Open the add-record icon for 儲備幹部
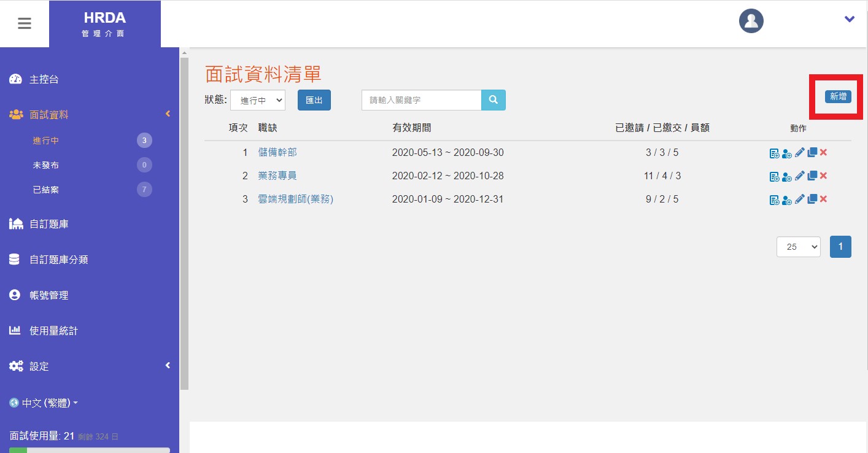 (775, 153)
